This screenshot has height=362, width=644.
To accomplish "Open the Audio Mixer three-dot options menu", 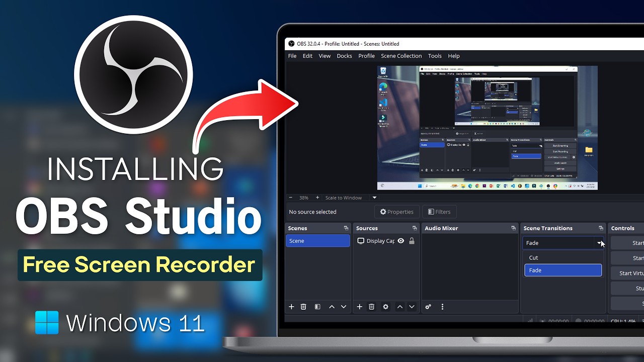I will click(x=442, y=307).
